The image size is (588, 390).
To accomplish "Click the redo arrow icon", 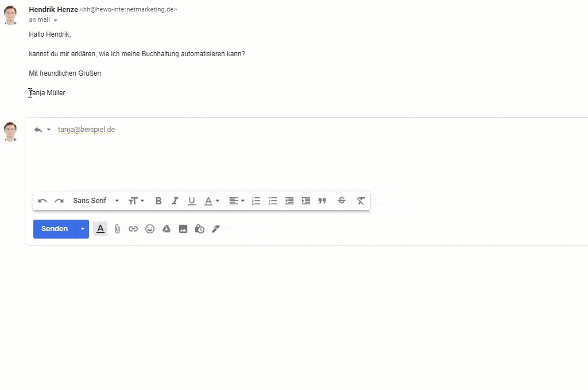I will [x=59, y=201].
